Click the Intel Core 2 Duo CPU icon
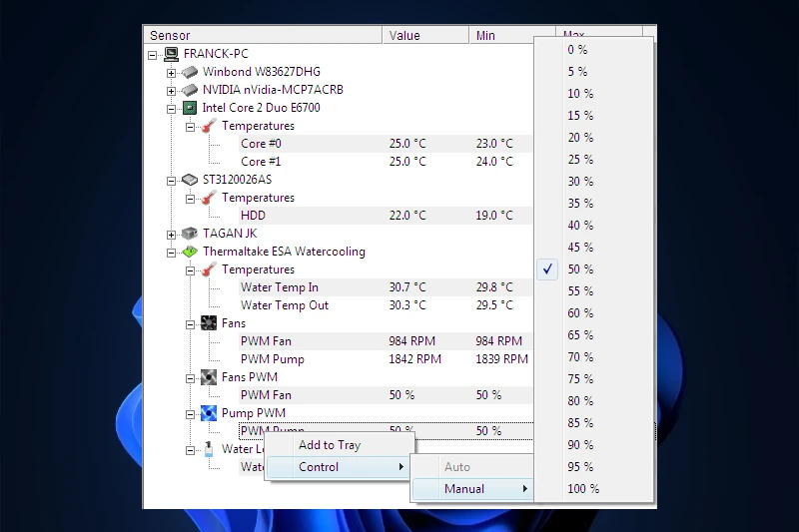The image size is (799, 532). point(190,108)
